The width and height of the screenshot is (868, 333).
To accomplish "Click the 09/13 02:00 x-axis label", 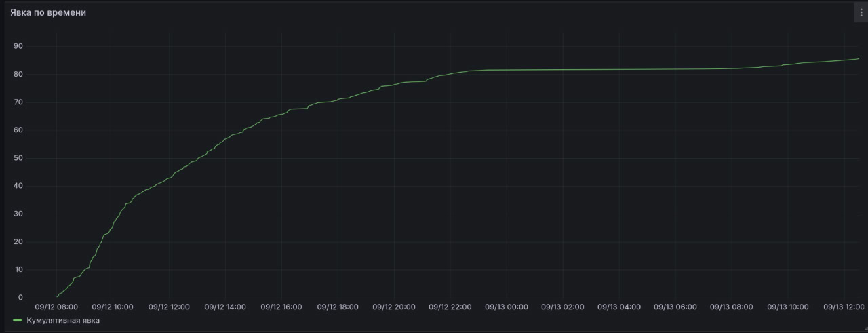I will coord(563,307).
